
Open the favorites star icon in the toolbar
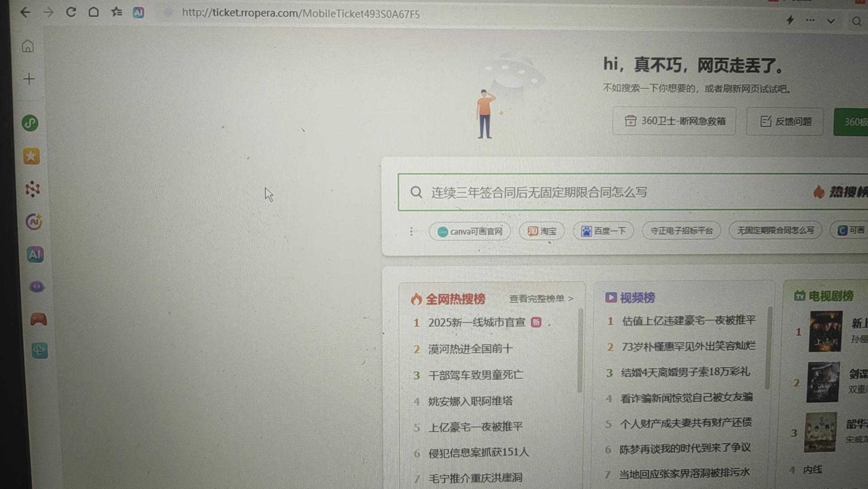tap(117, 12)
